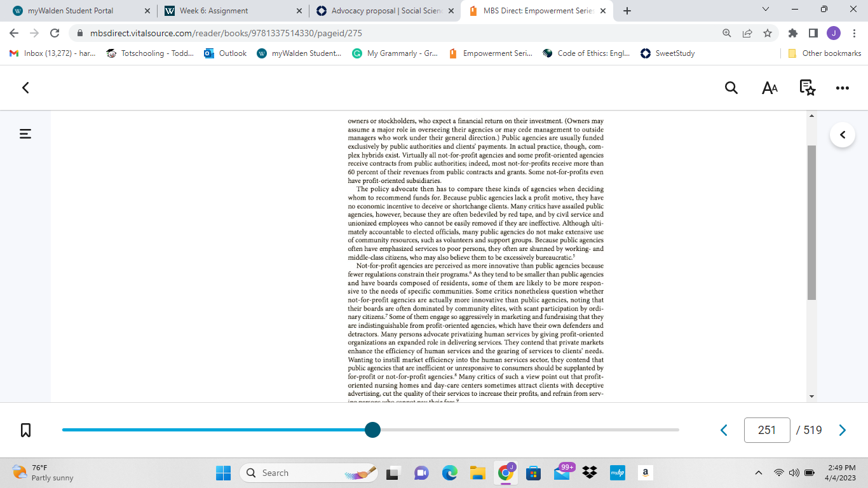Image resolution: width=868 pixels, height=488 pixels.
Task: Click the browser back button
Action: (x=14, y=33)
